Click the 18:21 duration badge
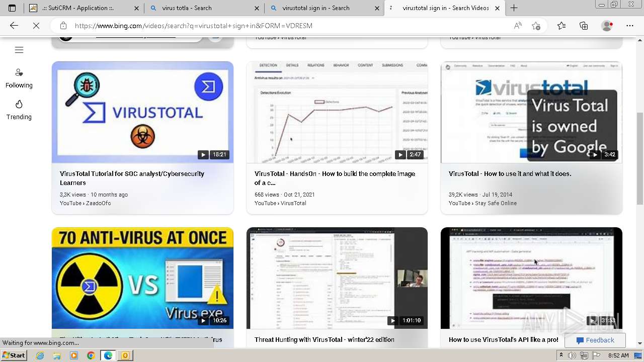 point(213,155)
